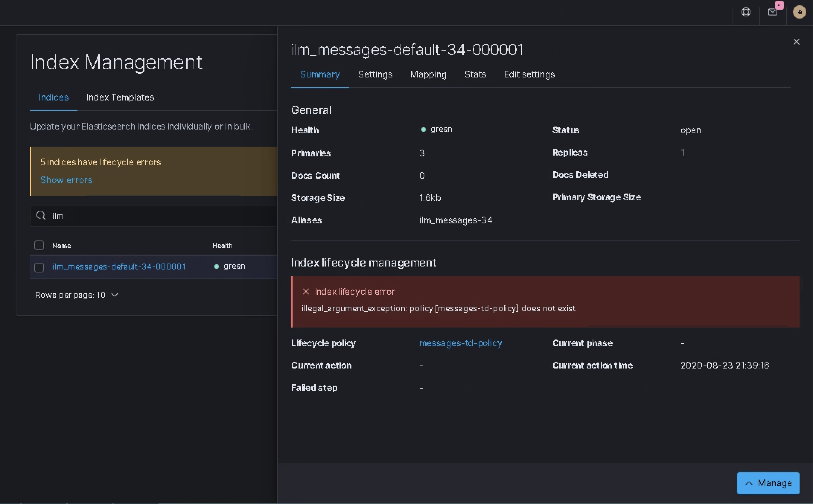
Task: View newsfeed notifications via the mail icon
Action: tap(773, 12)
